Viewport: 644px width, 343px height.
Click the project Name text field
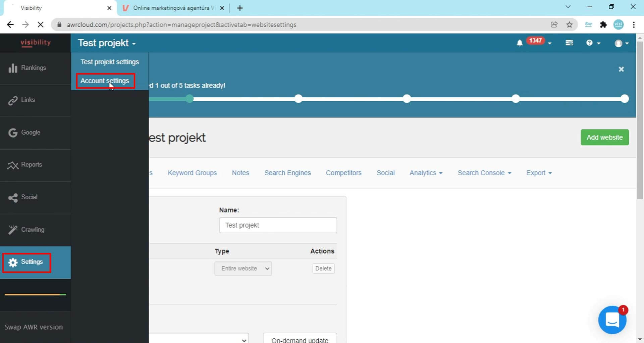(x=278, y=225)
